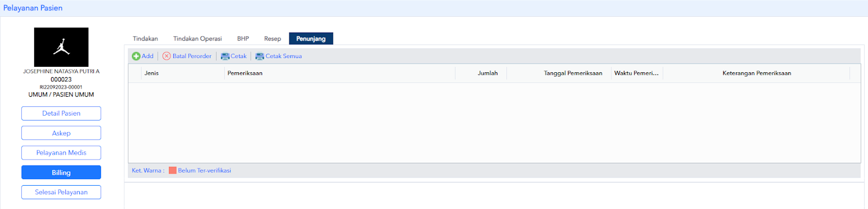Click the Cetak Semua printer icon
Screen dimensions: 868x209
click(259, 56)
